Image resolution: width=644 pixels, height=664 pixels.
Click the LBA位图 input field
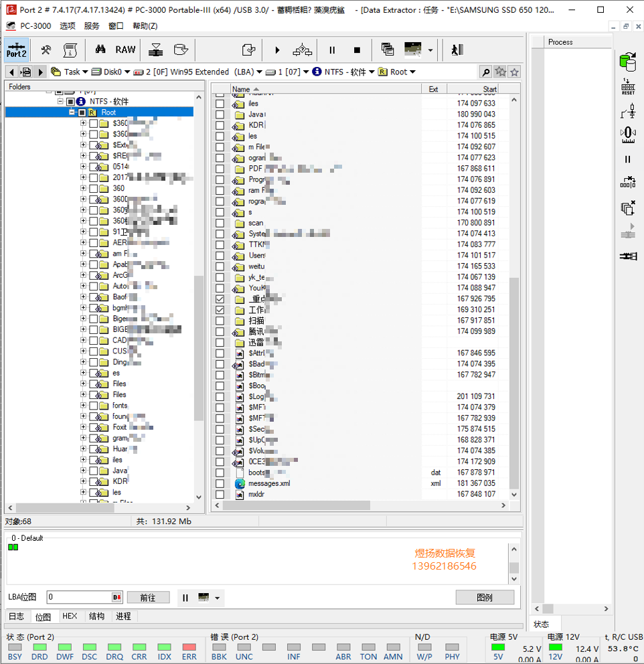pyautogui.click(x=79, y=597)
